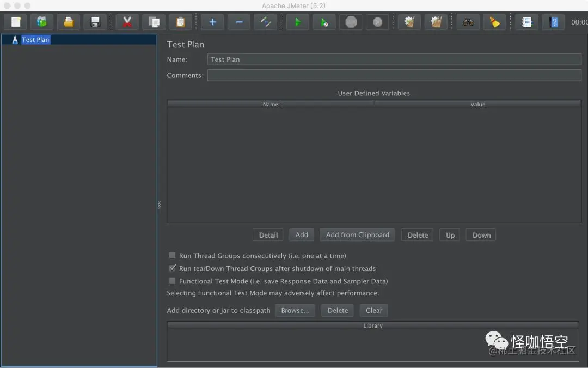Viewport: 588px width, 368px height.
Task: Click the Comments input field
Action: coord(394,75)
